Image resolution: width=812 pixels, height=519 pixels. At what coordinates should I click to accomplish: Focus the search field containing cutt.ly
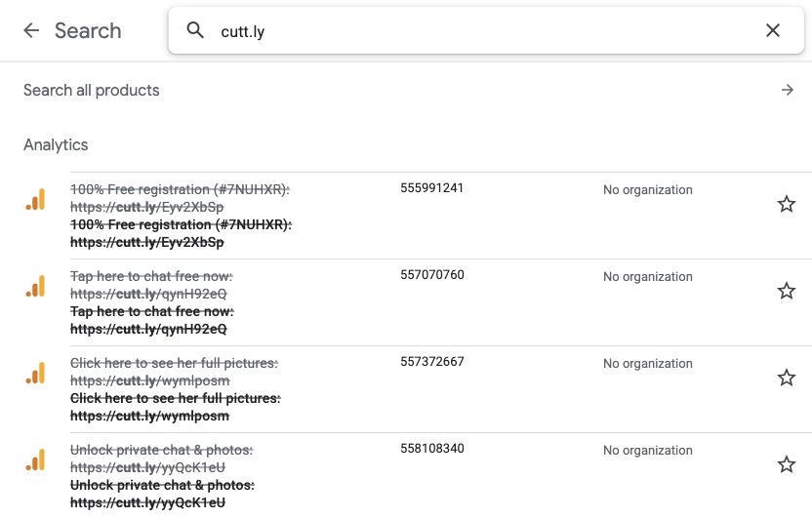point(486,30)
